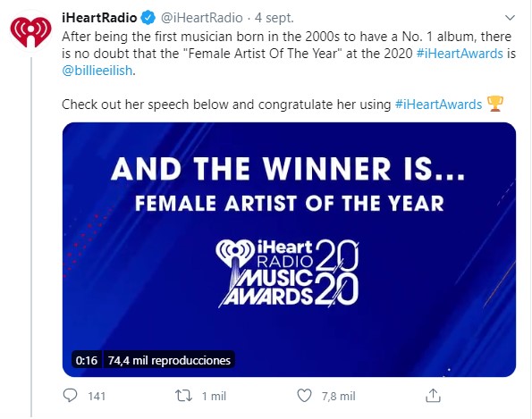Open the share upload icon
The width and height of the screenshot is (532, 419).
433,395
